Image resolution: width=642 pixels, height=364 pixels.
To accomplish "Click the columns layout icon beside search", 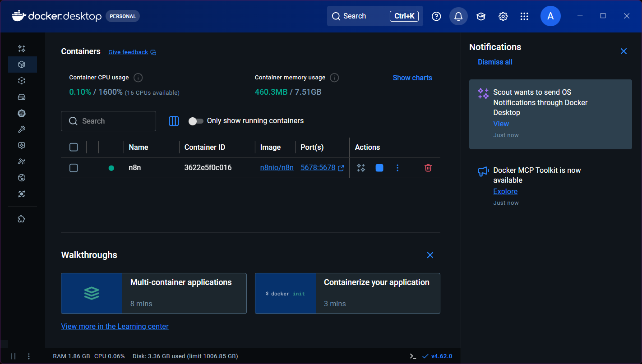I will 174,121.
